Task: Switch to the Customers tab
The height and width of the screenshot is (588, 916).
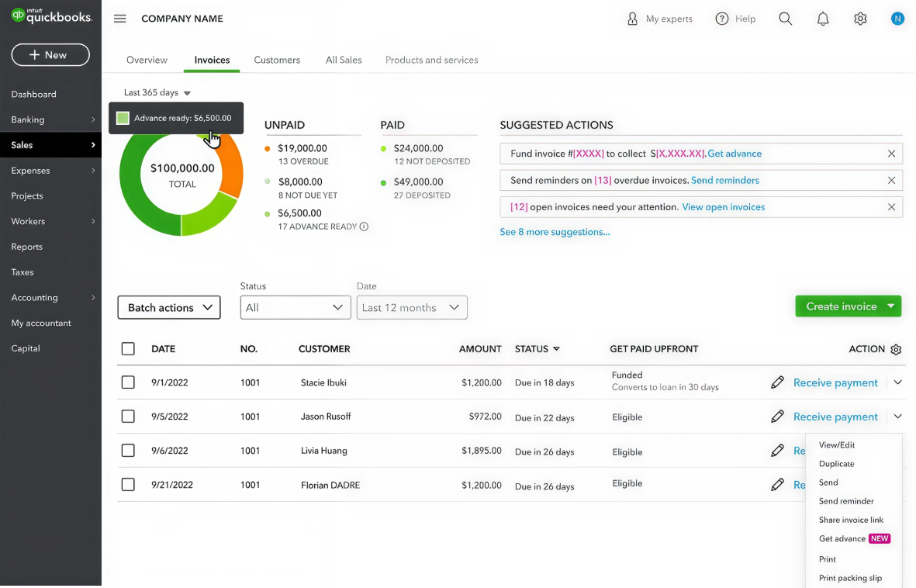Action: coord(277,60)
